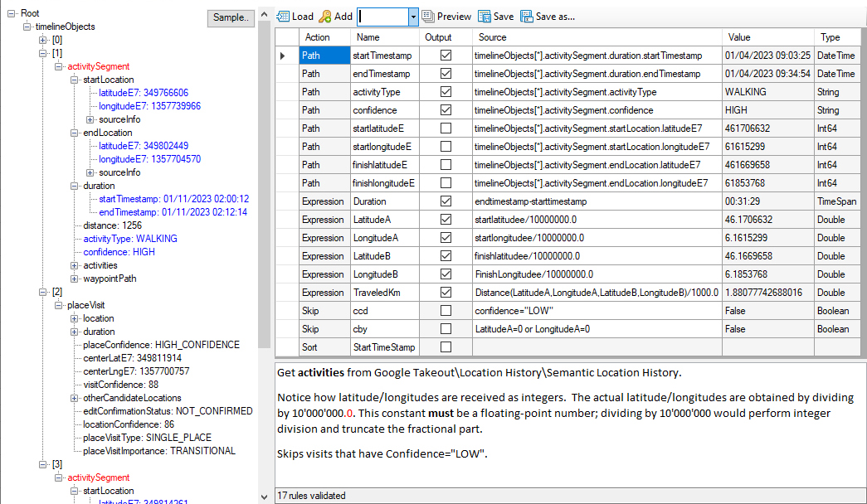Click the Preview toolbar icon
This screenshot has width=867, height=504.
click(x=427, y=17)
